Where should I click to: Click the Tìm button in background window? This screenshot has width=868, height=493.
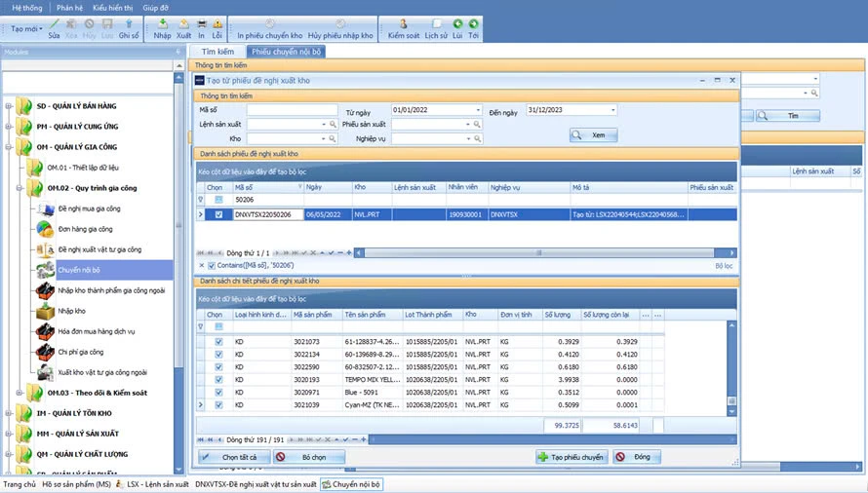[x=788, y=116]
